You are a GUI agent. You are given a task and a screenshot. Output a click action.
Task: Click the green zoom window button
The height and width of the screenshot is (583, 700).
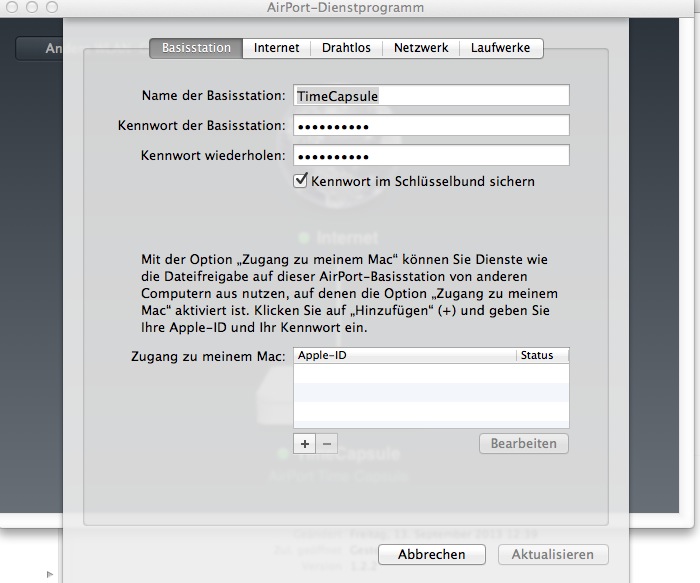tap(52, 7)
